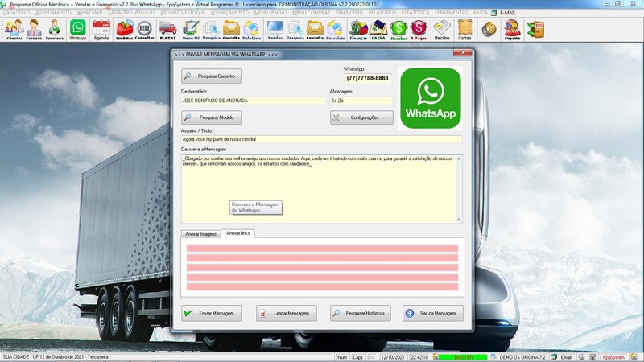644x362 pixels.
Task: Click Enviar Mensagem button
Action: point(212,313)
